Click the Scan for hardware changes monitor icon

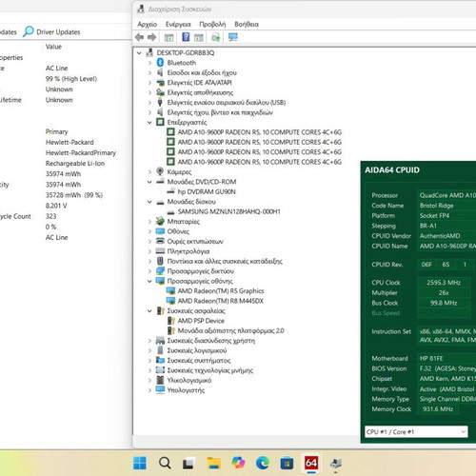233,37
